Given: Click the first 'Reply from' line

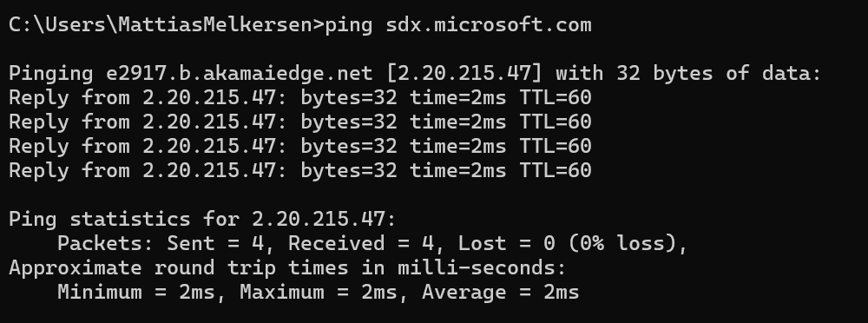Looking at the screenshot, I should (x=300, y=97).
